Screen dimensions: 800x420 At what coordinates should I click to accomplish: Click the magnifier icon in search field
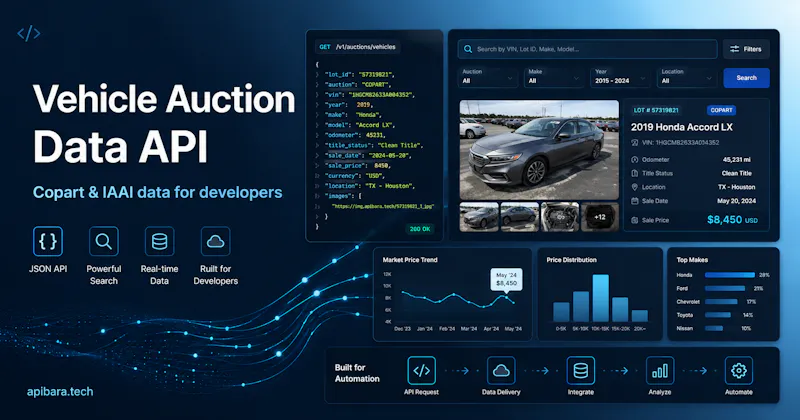click(x=468, y=49)
